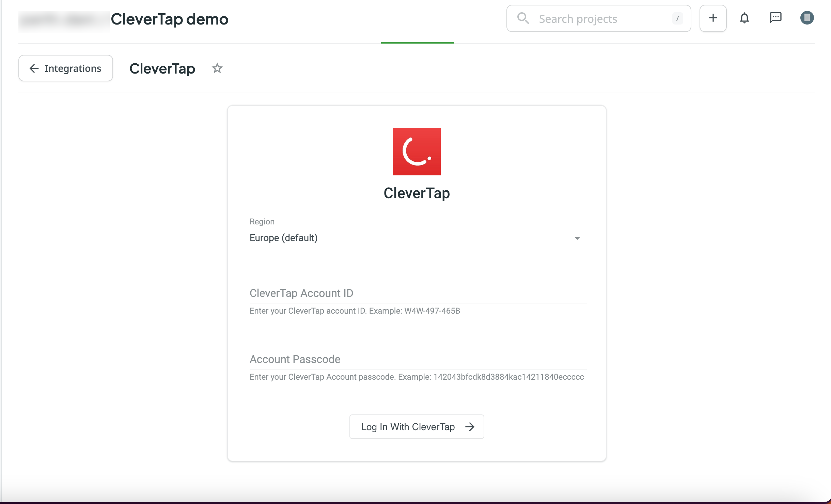Image resolution: width=831 pixels, height=504 pixels.
Task: Click the CleverTap demo project title
Action: coord(170,19)
